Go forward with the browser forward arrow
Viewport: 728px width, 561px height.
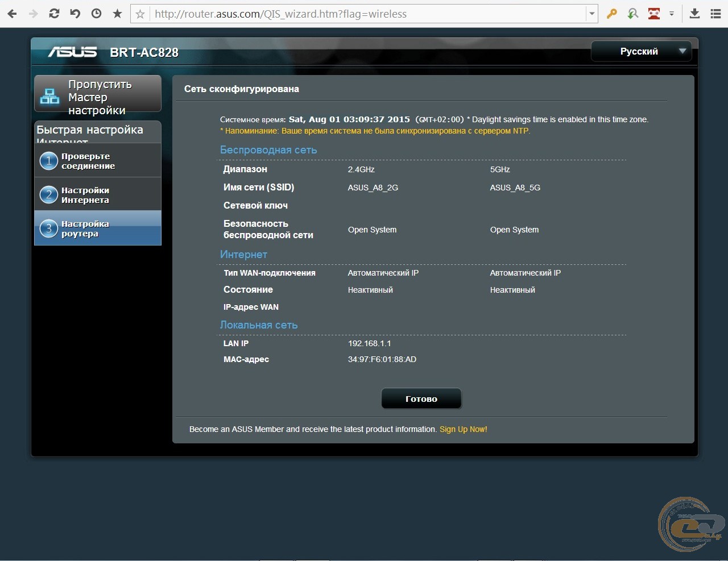pos(33,14)
